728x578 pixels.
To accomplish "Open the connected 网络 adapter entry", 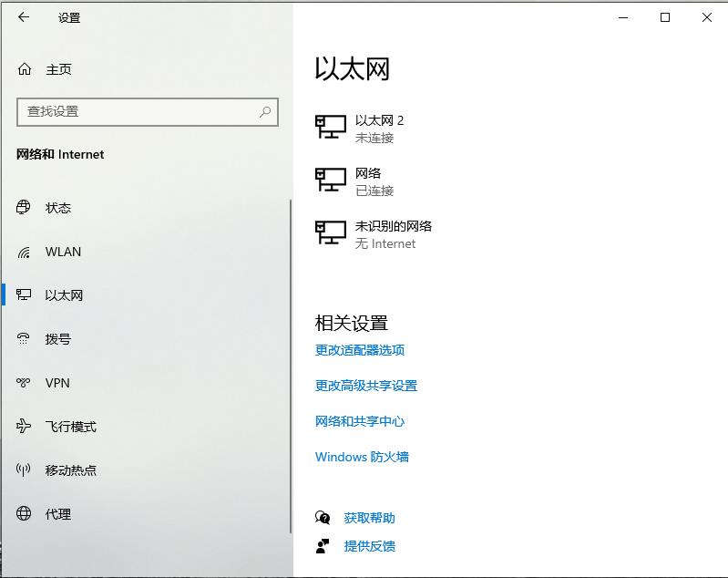I will (x=354, y=181).
